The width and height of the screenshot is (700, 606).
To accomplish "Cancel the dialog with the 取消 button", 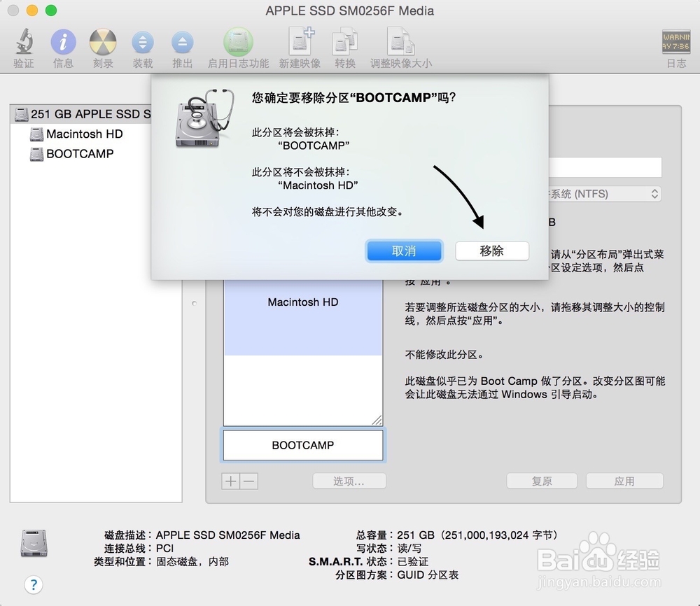I will point(404,251).
